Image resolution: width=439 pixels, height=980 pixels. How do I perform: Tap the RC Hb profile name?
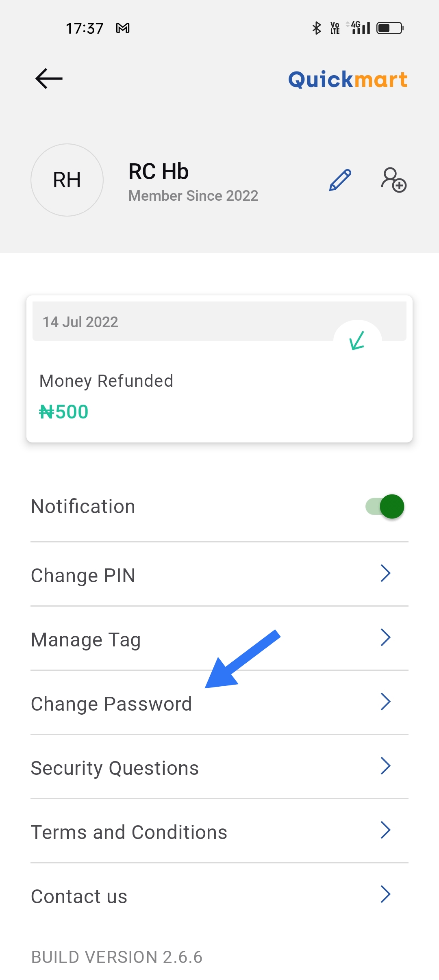coord(159,171)
